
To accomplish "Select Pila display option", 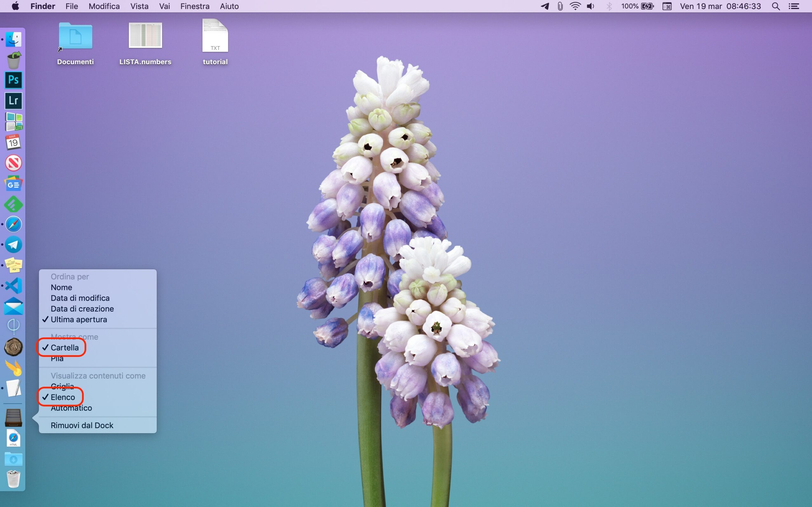I will 57,359.
